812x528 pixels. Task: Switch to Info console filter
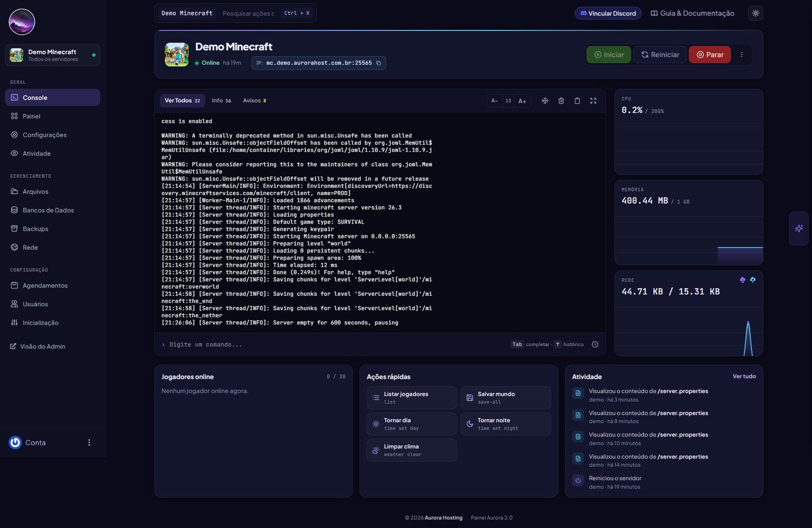(221, 101)
